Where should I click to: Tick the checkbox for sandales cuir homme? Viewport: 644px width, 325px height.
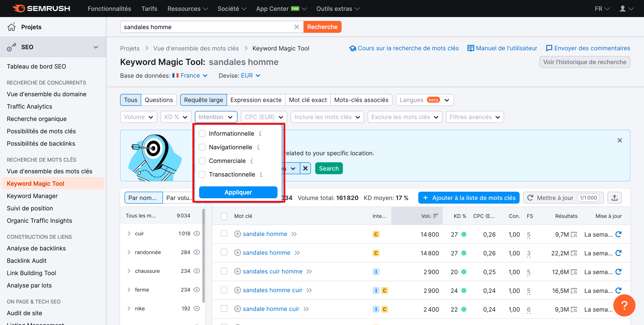click(x=224, y=271)
